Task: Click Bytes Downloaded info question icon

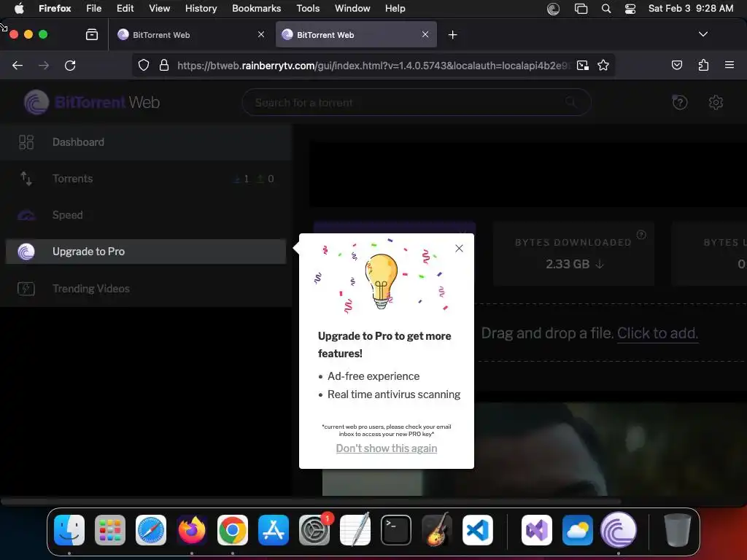Action: 641,234
